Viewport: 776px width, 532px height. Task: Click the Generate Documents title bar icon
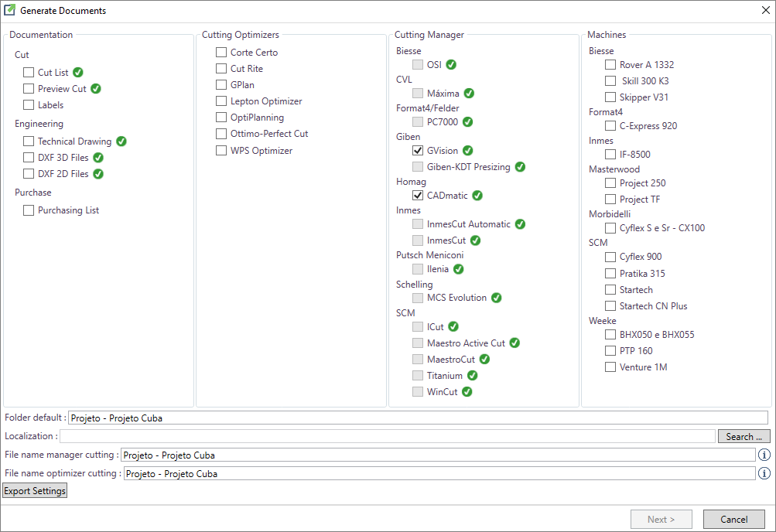coord(9,10)
